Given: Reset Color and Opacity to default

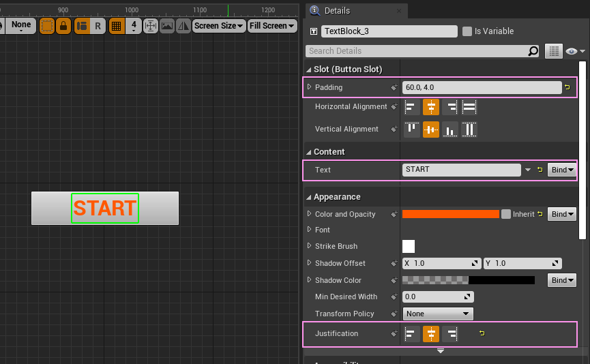Looking at the screenshot, I should click(x=540, y=214).
